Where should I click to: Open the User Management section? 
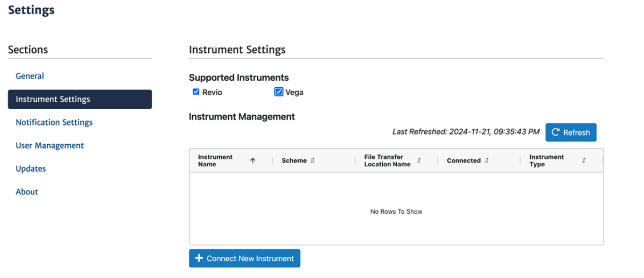click(50, 146)
